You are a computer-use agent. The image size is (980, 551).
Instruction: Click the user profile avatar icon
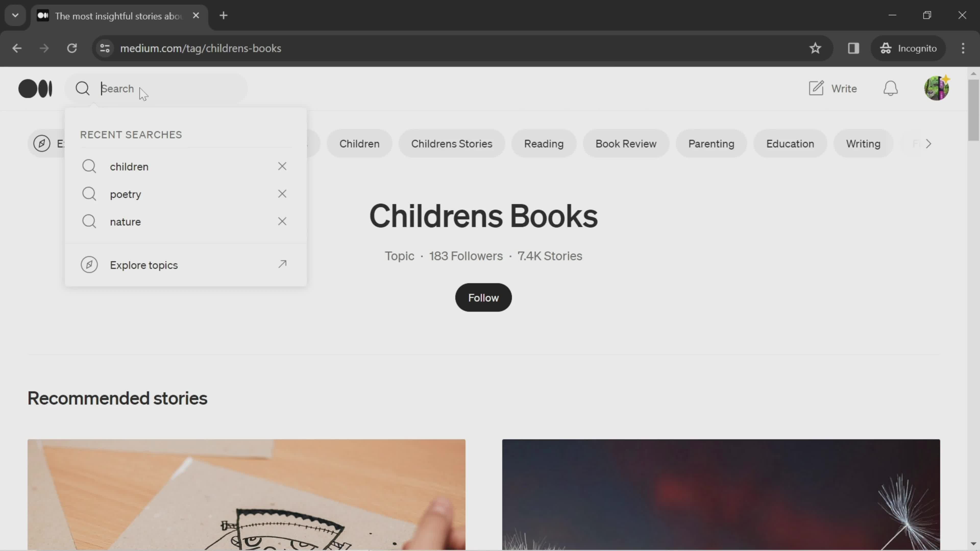[936, 88]
